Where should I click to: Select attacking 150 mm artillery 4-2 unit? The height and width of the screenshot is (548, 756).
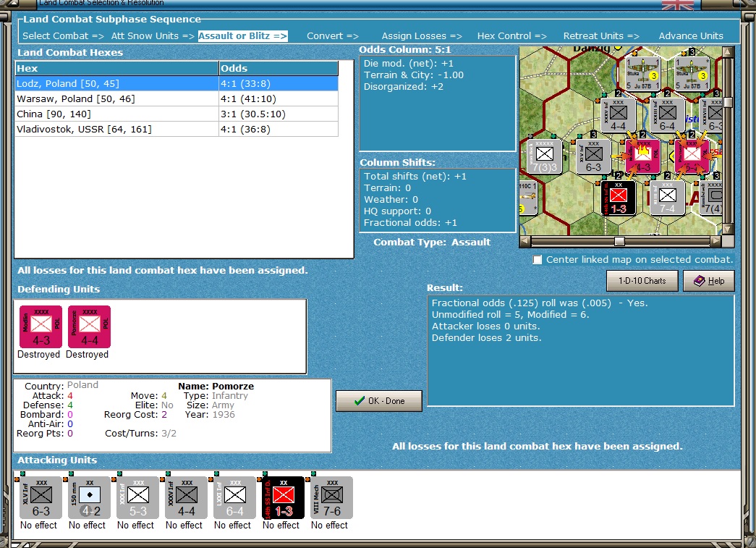click(x=90, y=498)
